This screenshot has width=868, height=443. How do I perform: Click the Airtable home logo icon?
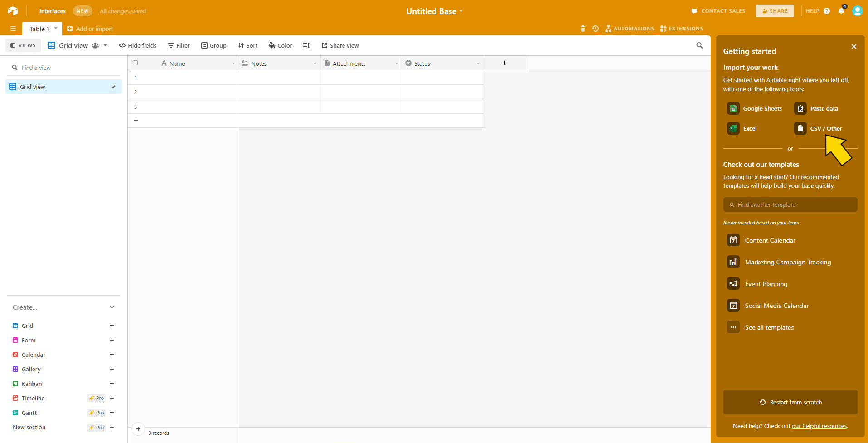point(13,11)
